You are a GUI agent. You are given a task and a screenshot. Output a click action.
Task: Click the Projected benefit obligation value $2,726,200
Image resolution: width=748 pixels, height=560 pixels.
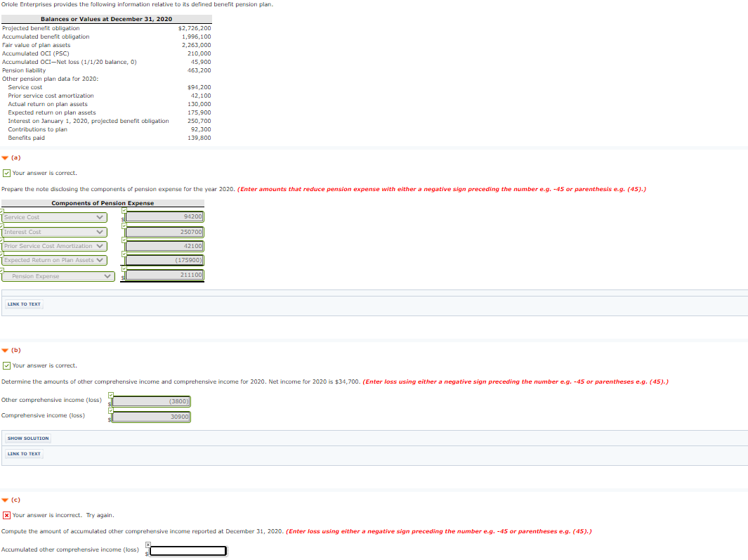pyautogui.click(x=195, y=29)
